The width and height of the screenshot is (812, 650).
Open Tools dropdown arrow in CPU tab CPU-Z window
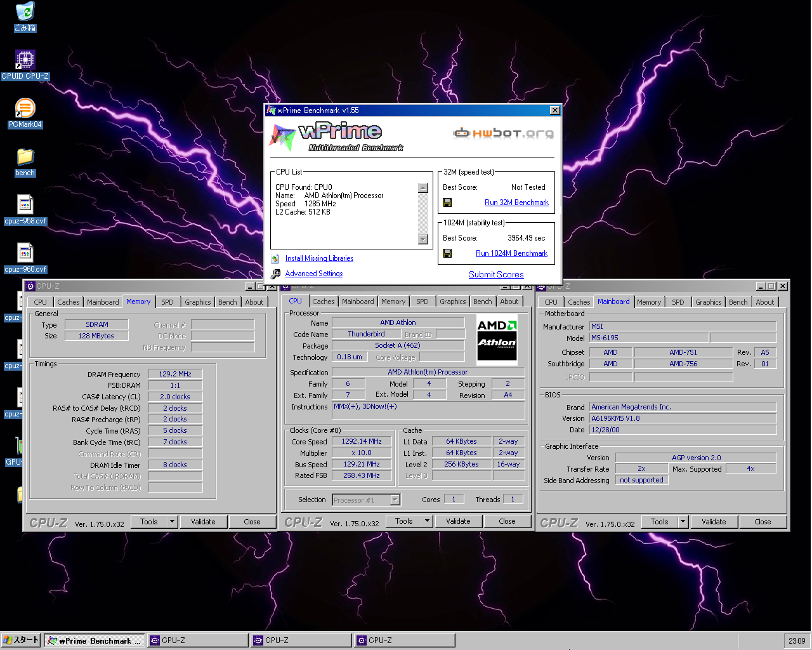tap(427, 521)
